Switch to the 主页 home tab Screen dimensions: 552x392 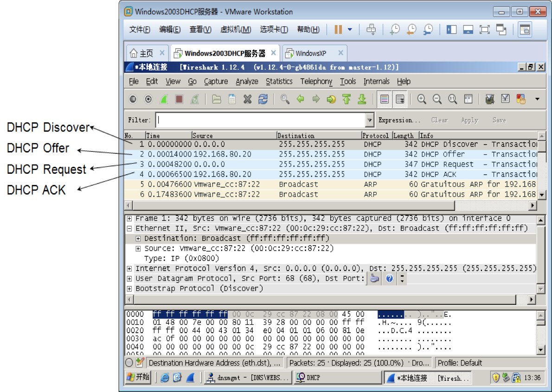coord(146,53)
